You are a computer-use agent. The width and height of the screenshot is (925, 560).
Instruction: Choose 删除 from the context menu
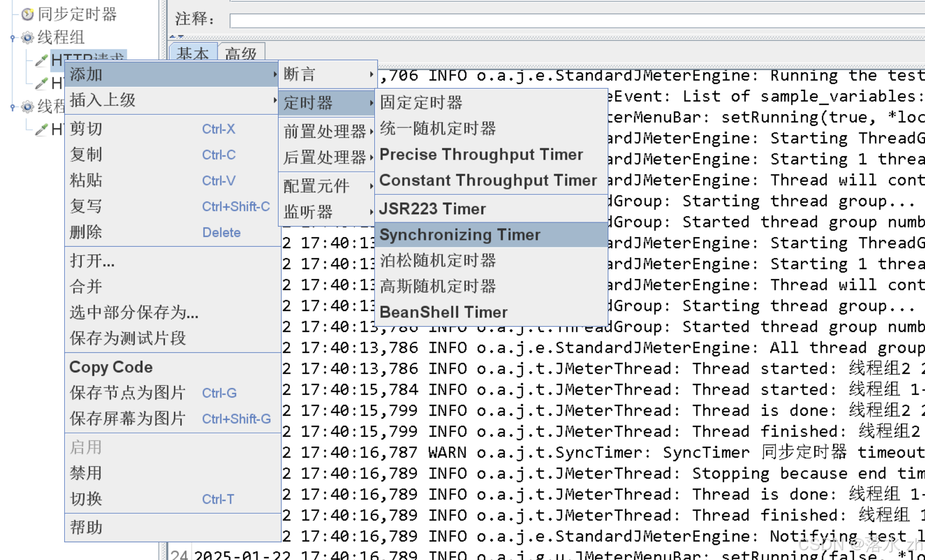[172, 232]
